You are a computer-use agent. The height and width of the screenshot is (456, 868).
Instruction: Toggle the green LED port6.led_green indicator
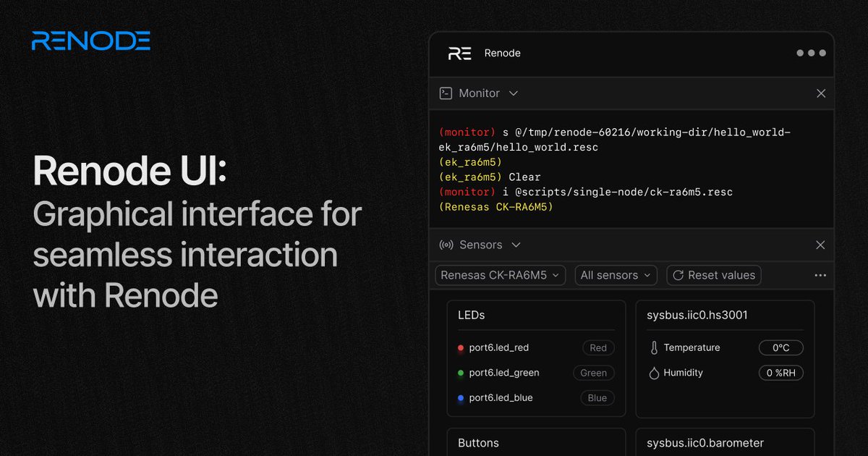point(461,373)
